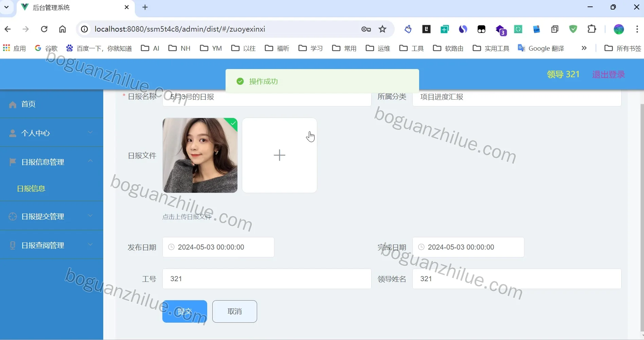644x340 pixels.
Task: Open the tab search dropdown arrow
Action: point(6,7)
